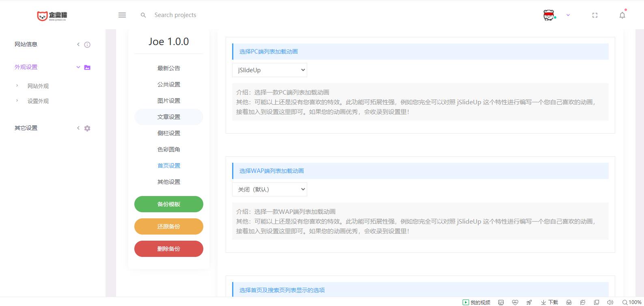Click the user avatar in header
Image resolution: width=644 pixels, height=306 pixels.
click(549, 15)
